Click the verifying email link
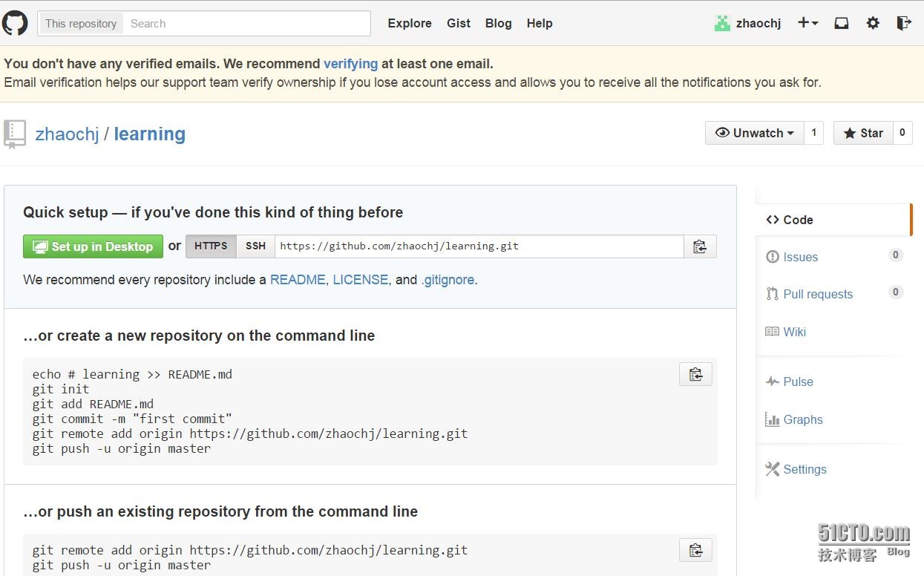This screenshot has width=924, height=576. tap(350, 64)
